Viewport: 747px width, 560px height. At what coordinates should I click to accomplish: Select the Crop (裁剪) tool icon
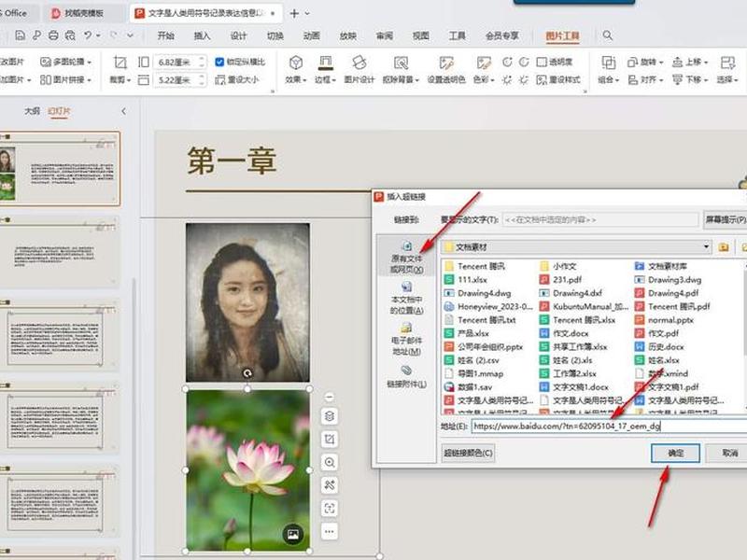point(120,63)
